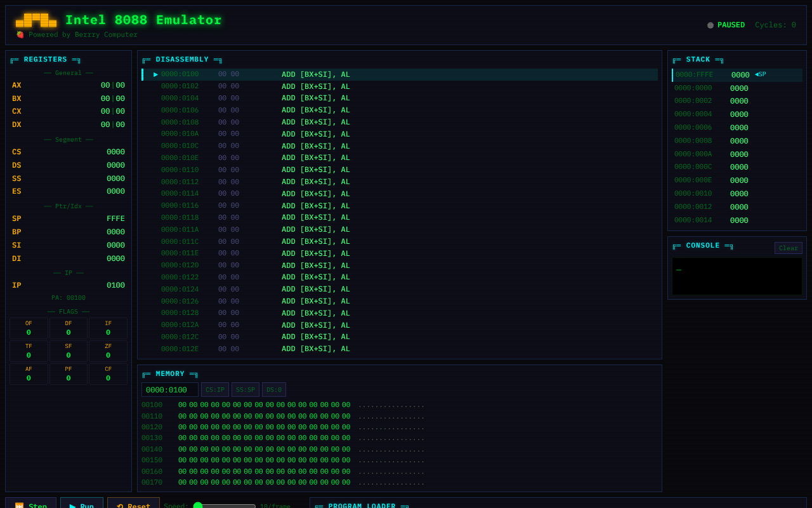Click the ZF flag cell
Screen dimensions: 812x508
[108, 351]
